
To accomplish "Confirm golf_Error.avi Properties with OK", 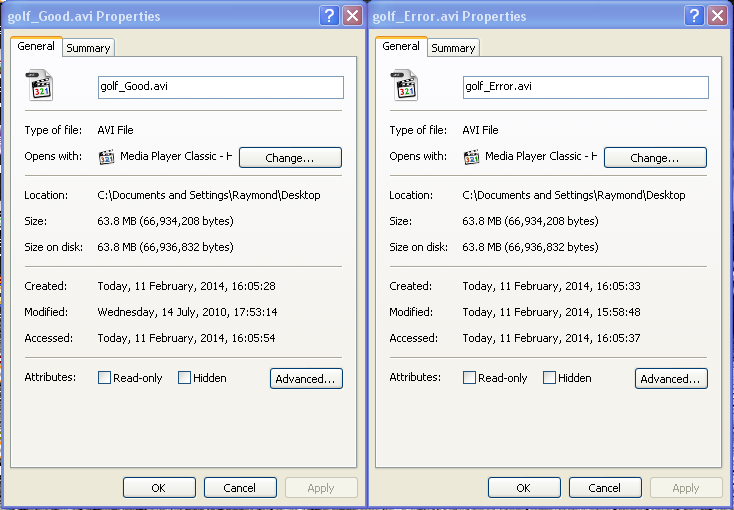I will pyautogui.click(x=524, y=488).
